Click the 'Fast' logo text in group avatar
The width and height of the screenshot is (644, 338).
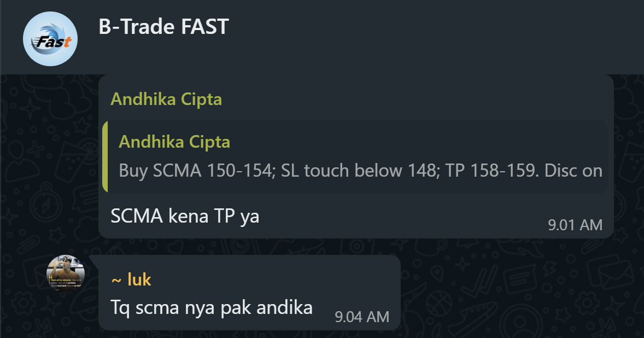pyautogui.click(x=52, y=42)
